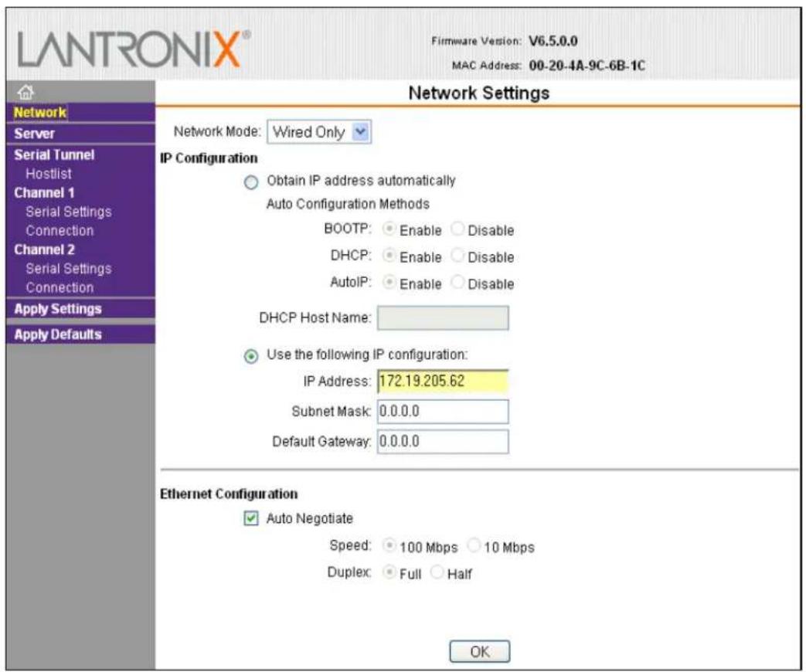806x672 pixels.
Task: Select 100 Mbps speed option
Action: click(x=389, y=545)
